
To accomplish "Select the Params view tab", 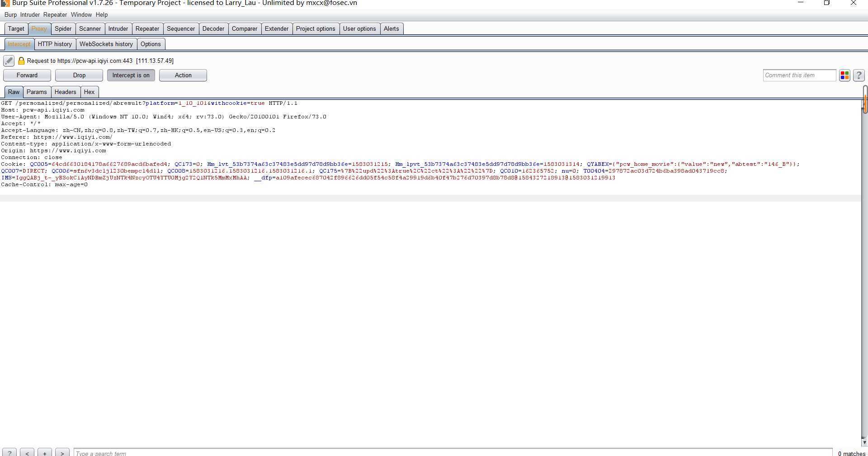I will (x=37, y=92).
